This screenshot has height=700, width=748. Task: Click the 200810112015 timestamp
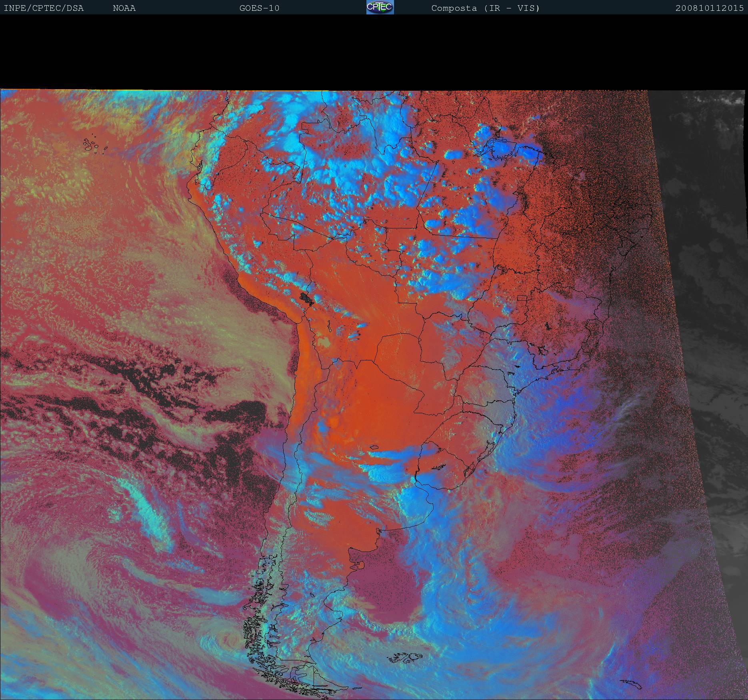tap(709, 8)
